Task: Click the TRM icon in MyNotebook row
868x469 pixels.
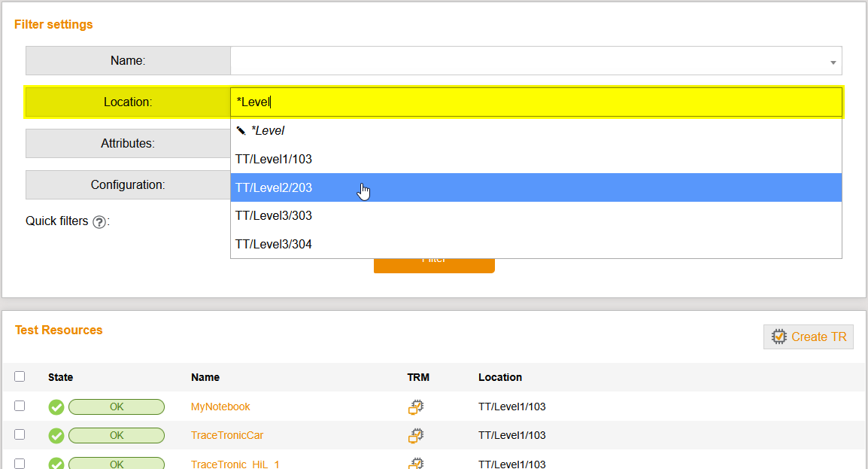Action: [416, 407]
